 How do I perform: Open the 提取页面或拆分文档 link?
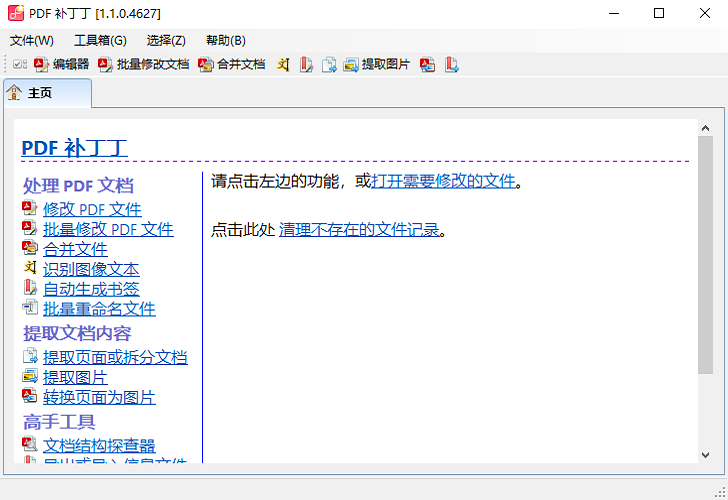115,357
